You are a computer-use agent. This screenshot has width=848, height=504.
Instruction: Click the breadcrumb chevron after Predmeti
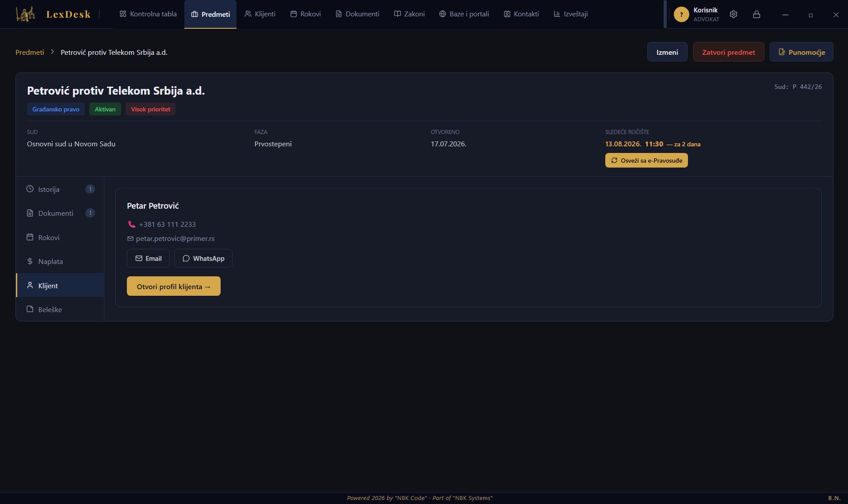(52, 52)
